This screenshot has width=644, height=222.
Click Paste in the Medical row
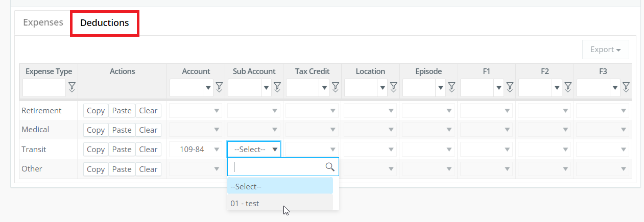122,130
